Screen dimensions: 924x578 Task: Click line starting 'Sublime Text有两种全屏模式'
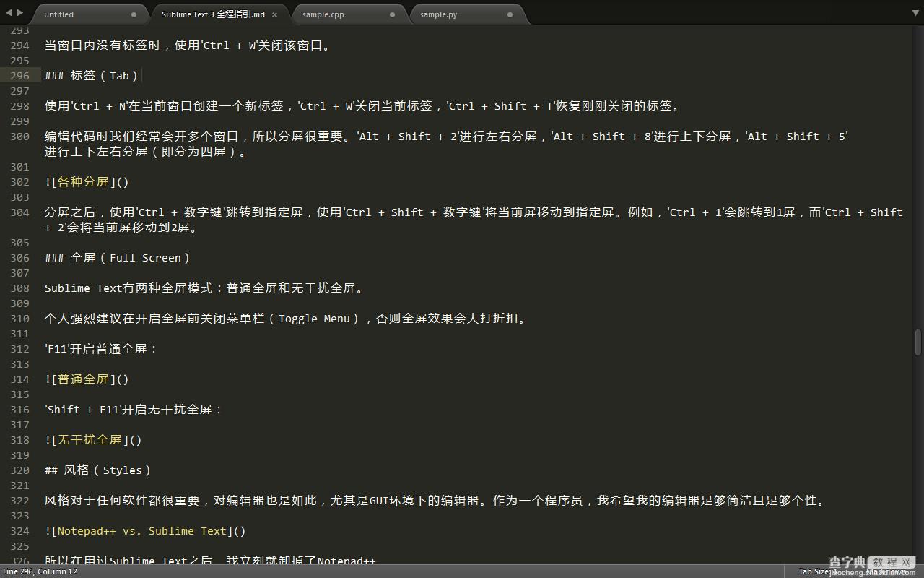click(x=206, y=288)
